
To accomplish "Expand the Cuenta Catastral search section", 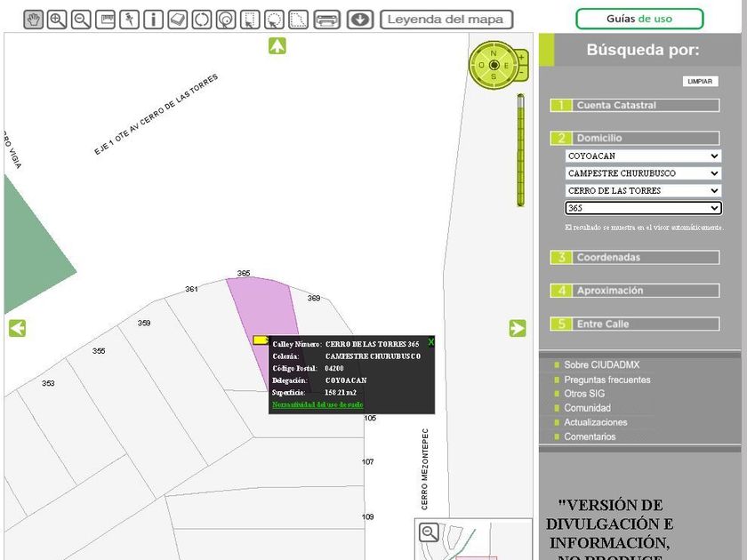I will [635, 105].
